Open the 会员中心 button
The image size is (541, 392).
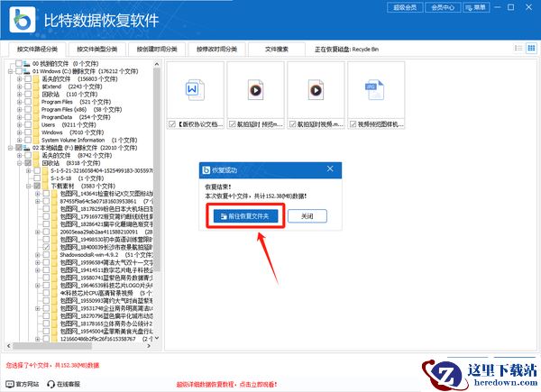click(x=443, y=7)
